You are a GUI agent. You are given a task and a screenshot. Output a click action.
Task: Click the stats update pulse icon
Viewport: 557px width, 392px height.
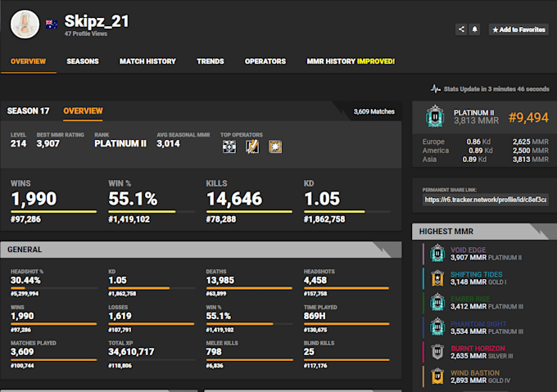436,88
